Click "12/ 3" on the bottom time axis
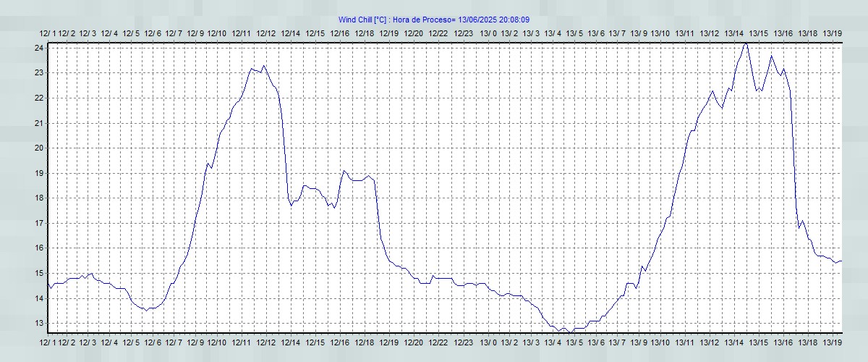This screenshot has height=362, width=868. (x=88, y=342)
